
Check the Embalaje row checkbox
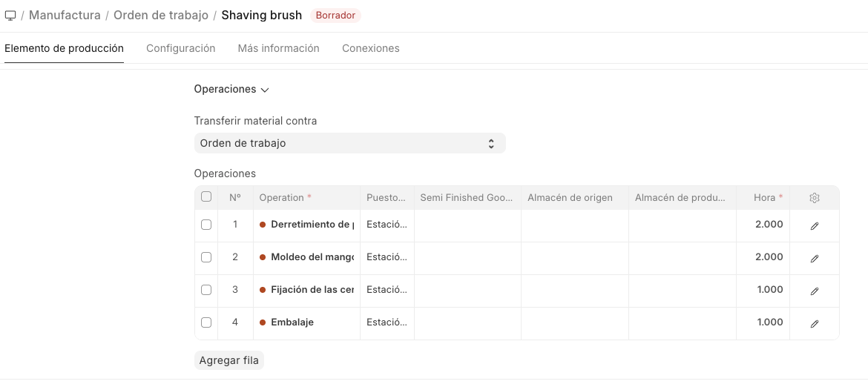(206, 322)
